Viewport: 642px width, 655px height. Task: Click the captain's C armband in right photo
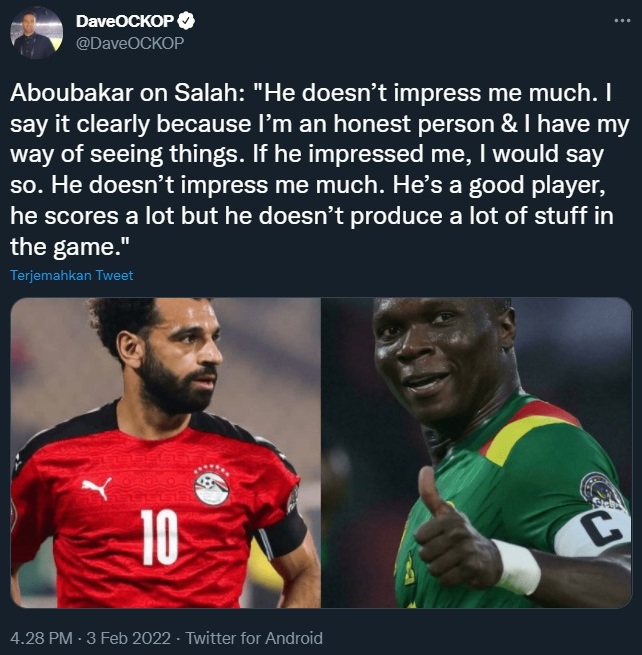594,531
